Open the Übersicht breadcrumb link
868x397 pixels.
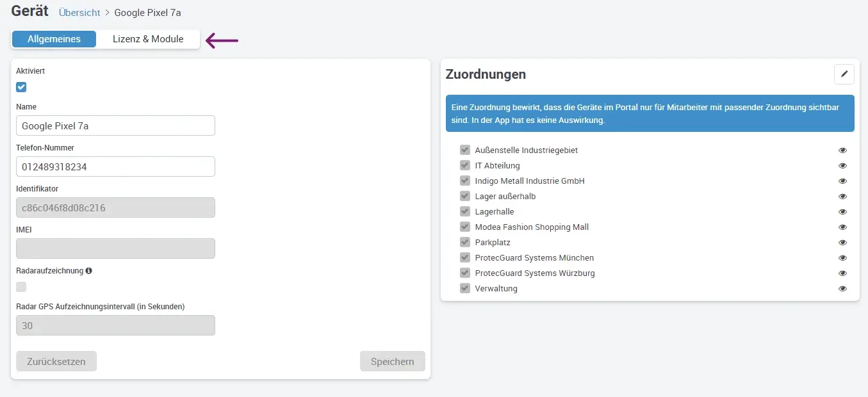pyautogui.click(x=79, y=13)
